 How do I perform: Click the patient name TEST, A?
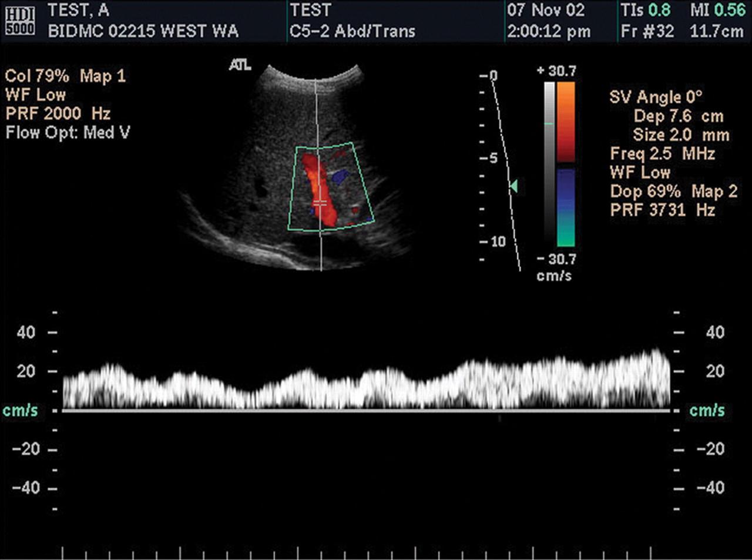(78, 11)
